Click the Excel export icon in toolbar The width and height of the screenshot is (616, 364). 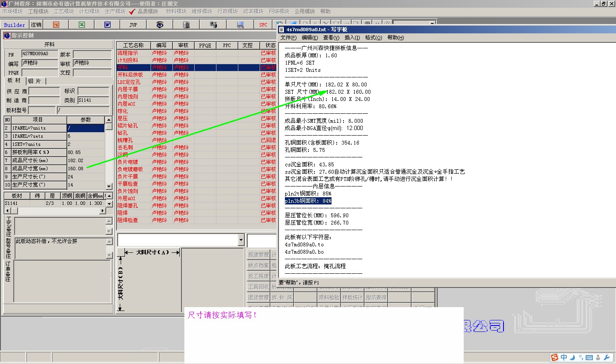click(x=82, y=25)
